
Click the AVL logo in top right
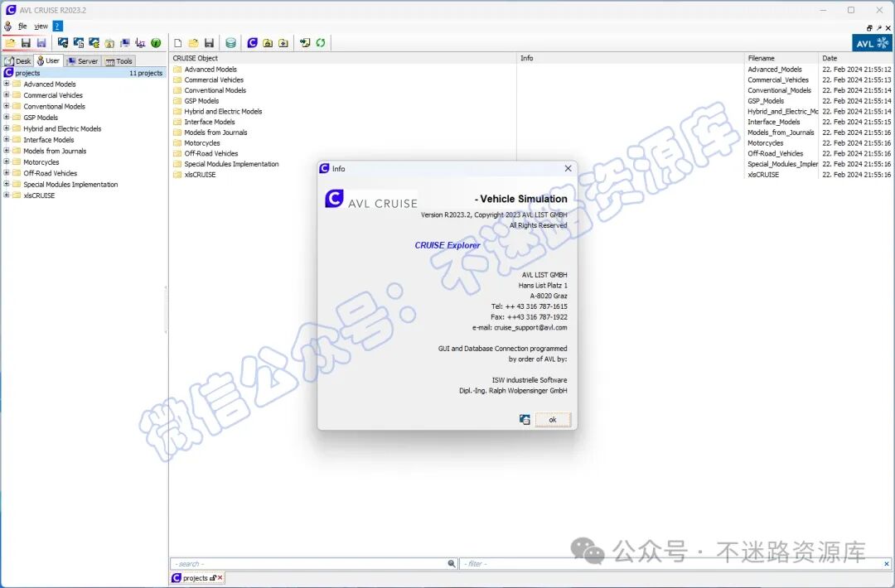click(x=872, y=43)
